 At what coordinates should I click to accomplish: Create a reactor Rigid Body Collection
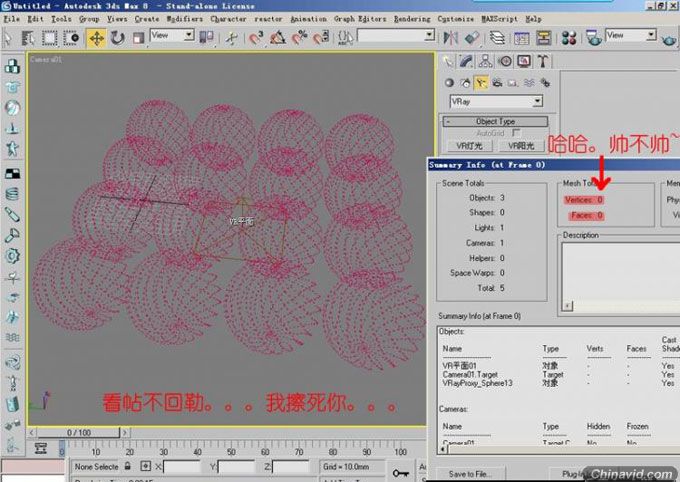12,66
